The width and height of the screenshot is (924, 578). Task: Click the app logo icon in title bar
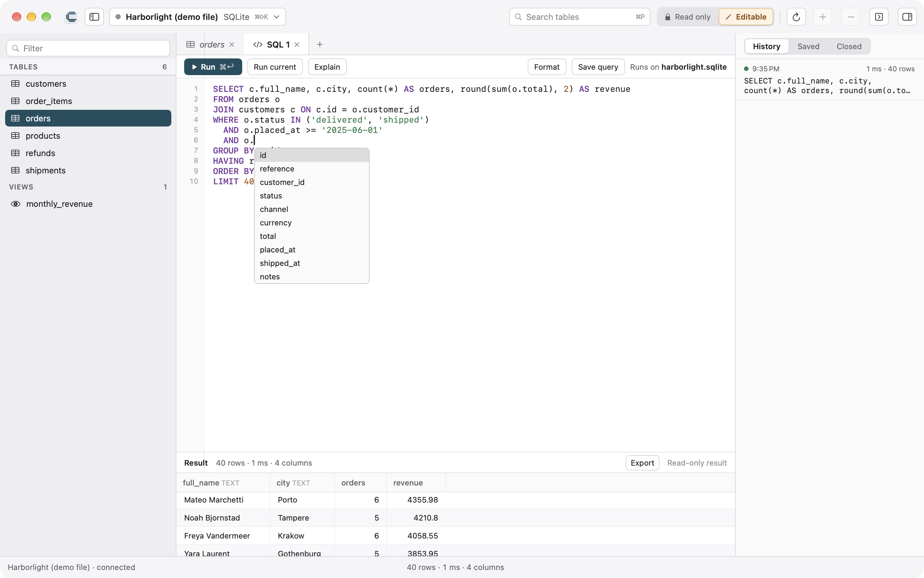pyautogui.click(x=71, y=17)
